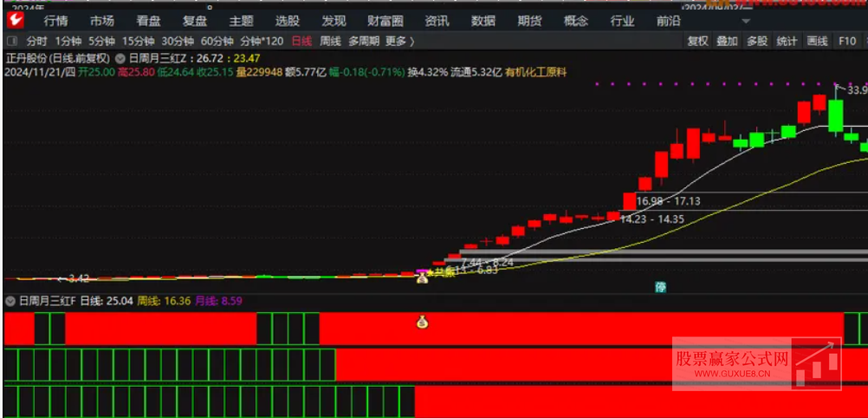Click the money bag signal icon on price chart
This screenshot has width=868, height=418.
point(423,278)
